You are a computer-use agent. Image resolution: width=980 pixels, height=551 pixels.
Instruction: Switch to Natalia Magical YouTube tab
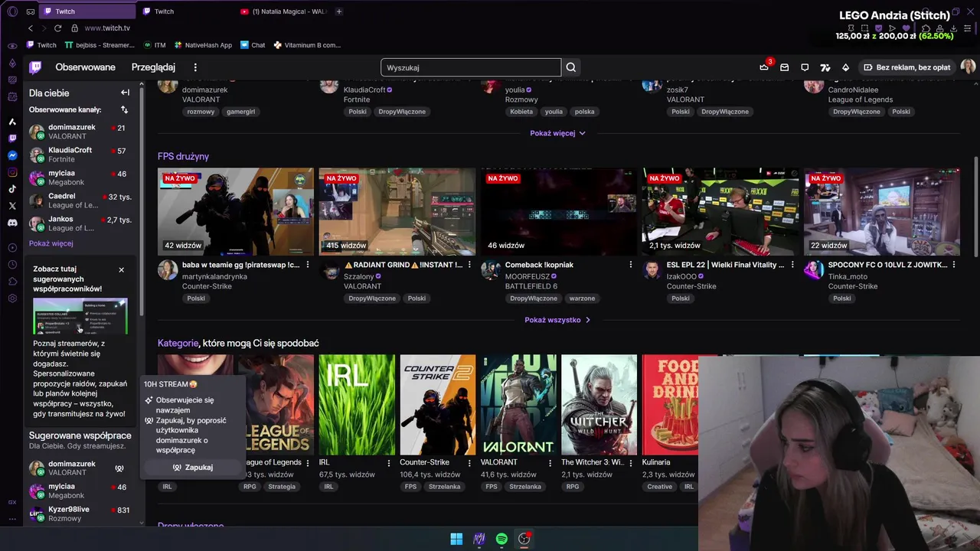(x=283, y=11)
